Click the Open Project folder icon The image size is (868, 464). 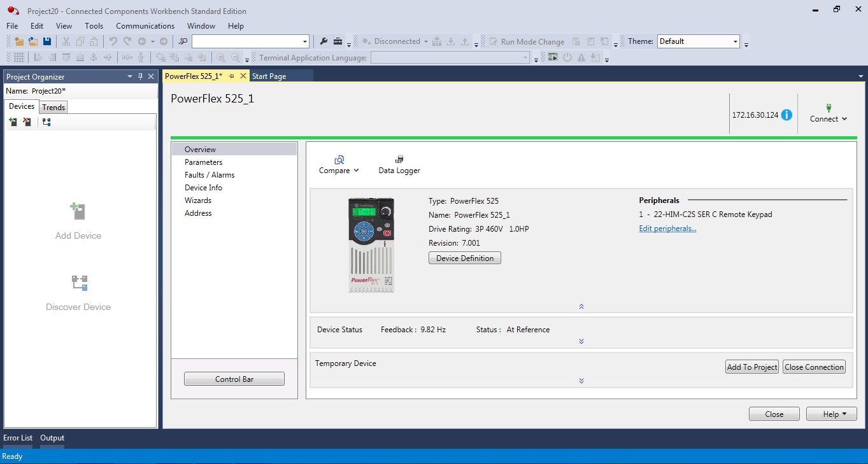tap(32, 41)
